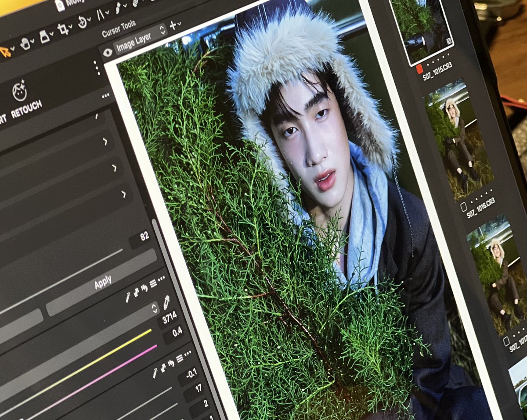Click auto-adjust wand in White Balance header
Screen dimensions: 527x420
pyautogui.click(x=128, y=298)
